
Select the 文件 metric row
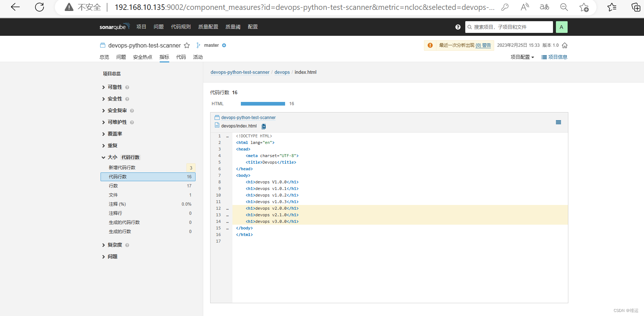148,195
